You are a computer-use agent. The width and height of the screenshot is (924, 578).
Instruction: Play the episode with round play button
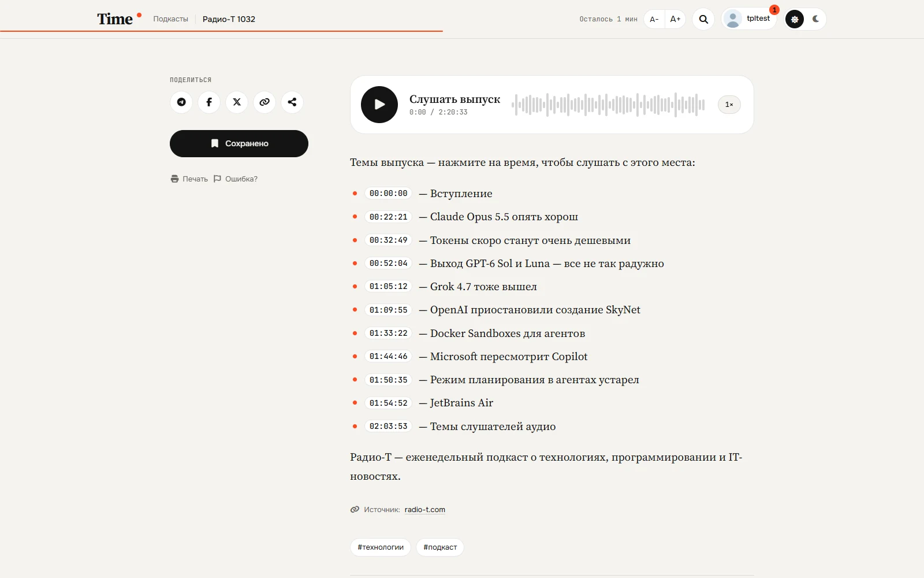click(379, 105)
